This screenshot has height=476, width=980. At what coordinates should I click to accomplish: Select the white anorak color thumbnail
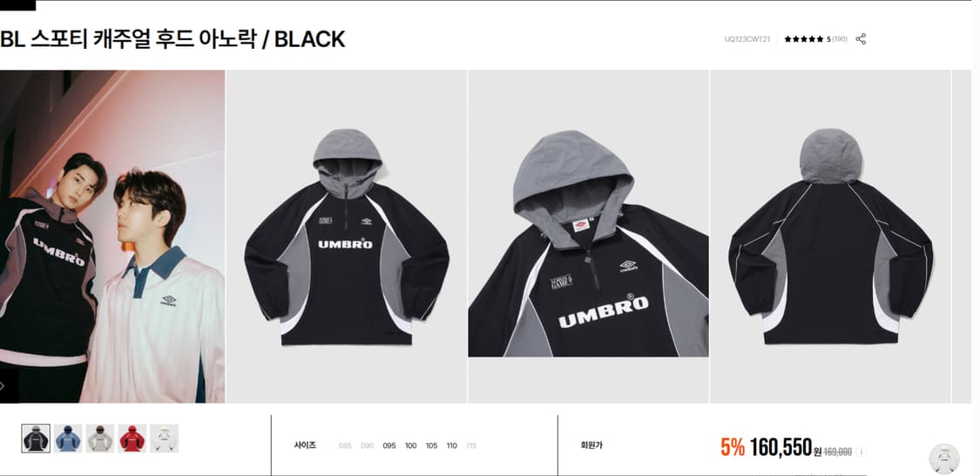coord(164,438)
